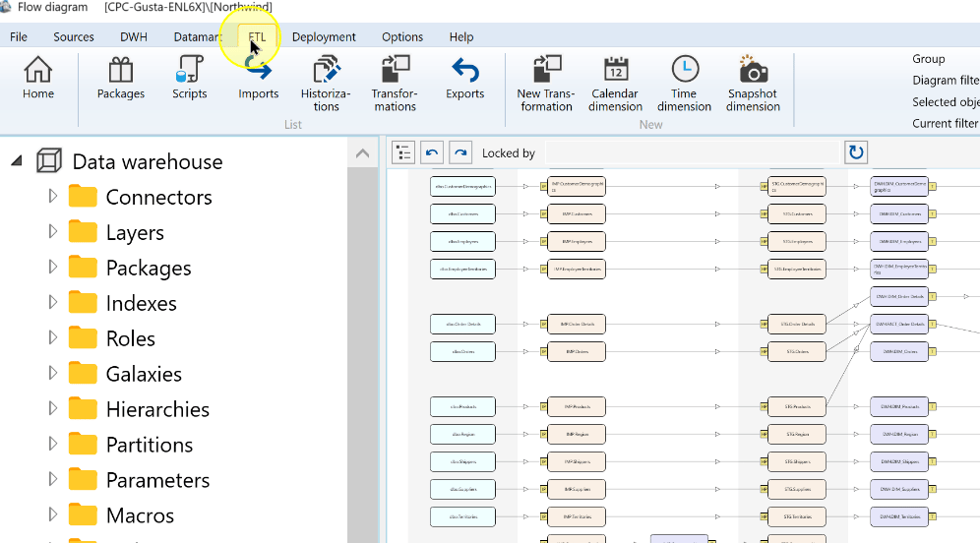
Task: Refresh the flow diagram
Action: pos(856,152)
